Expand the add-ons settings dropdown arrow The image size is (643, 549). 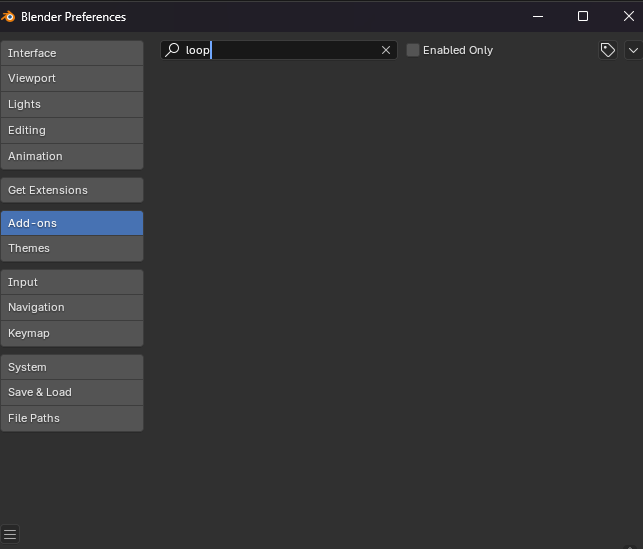(x=634, y=50)
